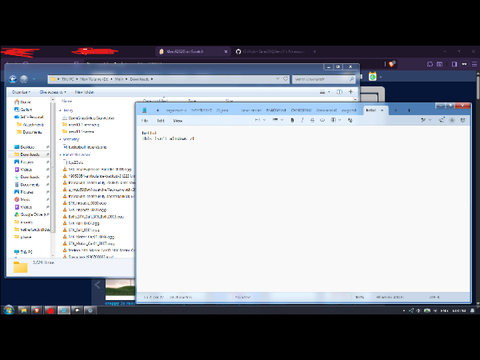Open the notification bell in the system tray

472,310
